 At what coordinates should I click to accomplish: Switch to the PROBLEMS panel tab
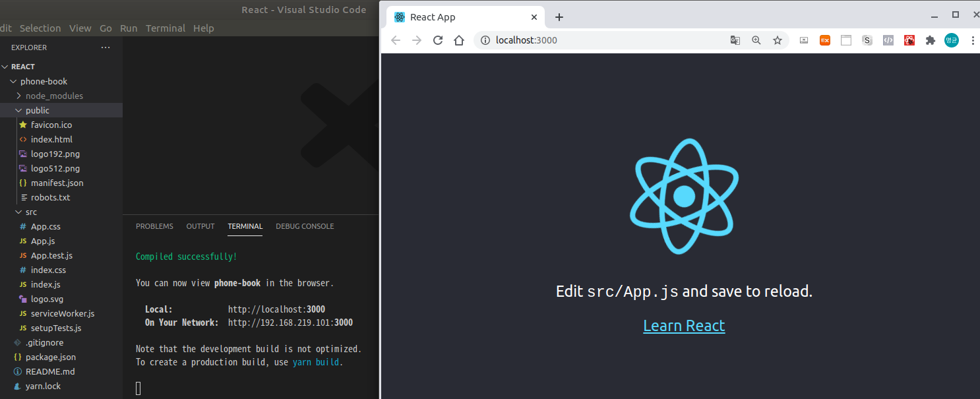(154, 226)
